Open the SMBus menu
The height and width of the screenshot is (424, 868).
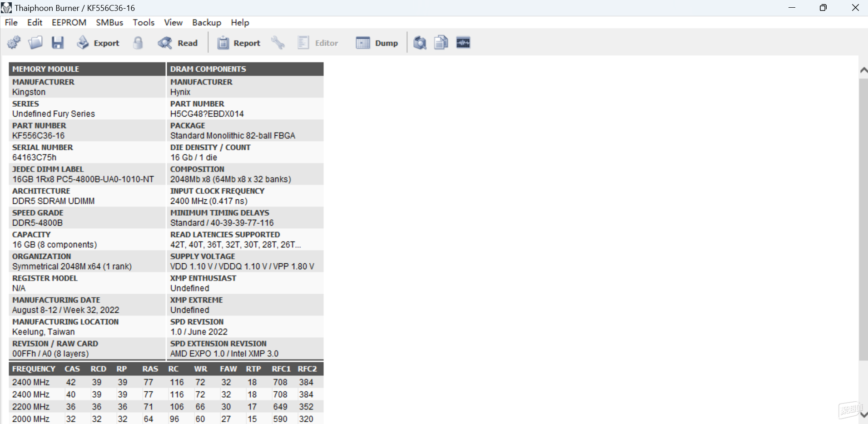109,22
